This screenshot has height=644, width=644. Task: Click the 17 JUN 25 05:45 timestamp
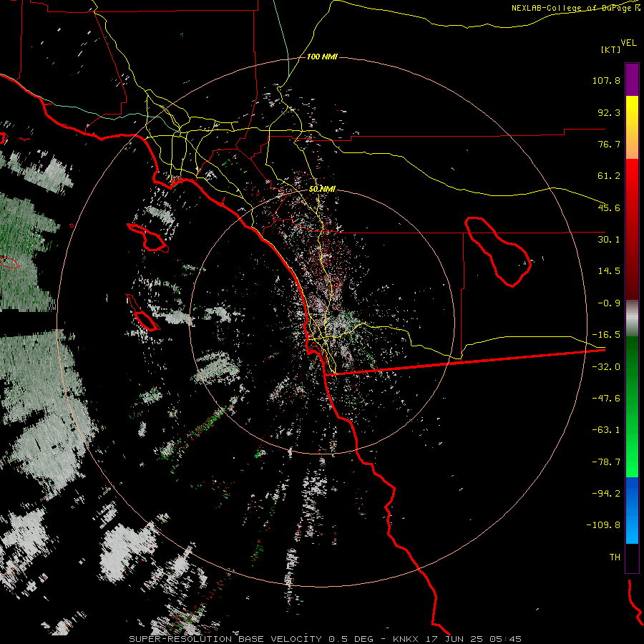click(x=475, y=639)
